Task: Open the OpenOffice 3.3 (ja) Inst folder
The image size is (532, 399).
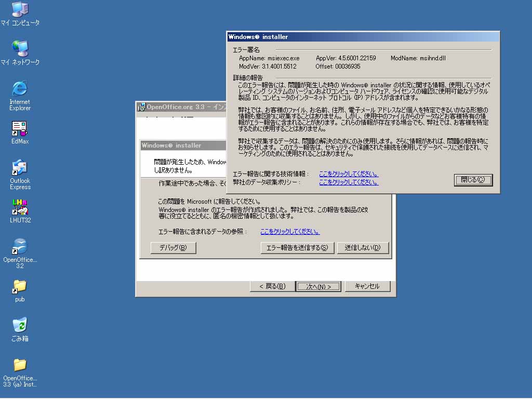Action: 20,365
